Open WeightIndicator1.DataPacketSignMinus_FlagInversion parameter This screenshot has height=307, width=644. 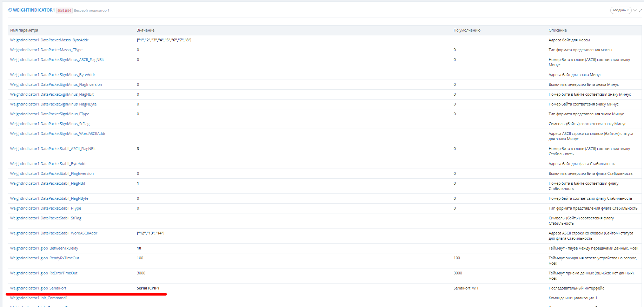click(x=56, y=84)
